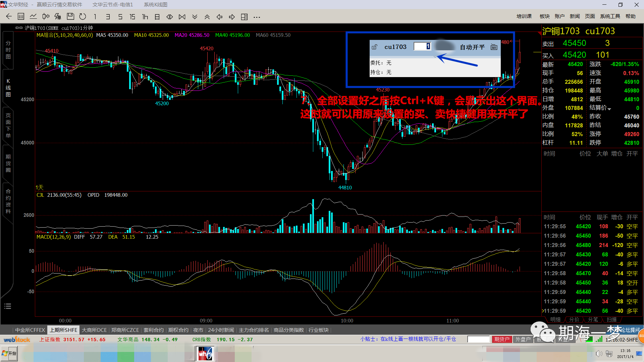This screenshot has height=362, width=644.
Task: Expand the hamburger list at sidebar bottom
Action: click(8, 306)
